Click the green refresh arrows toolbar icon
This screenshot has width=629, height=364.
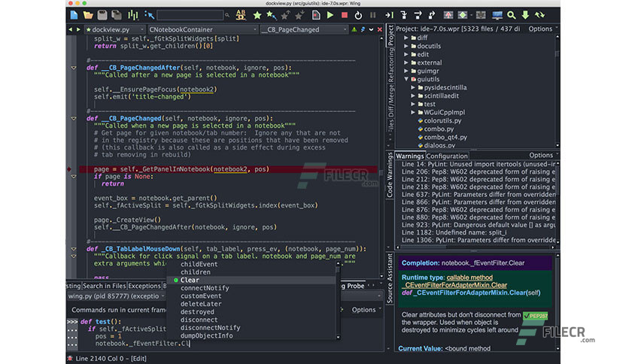tap(539, 15)
